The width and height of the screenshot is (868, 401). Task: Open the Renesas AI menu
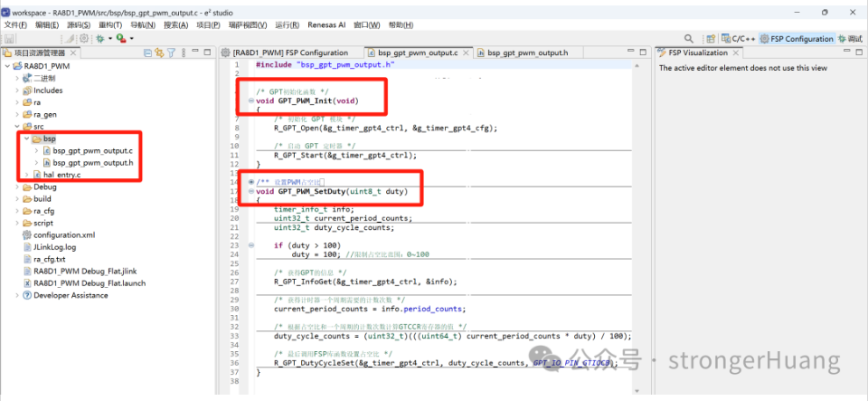326,25
